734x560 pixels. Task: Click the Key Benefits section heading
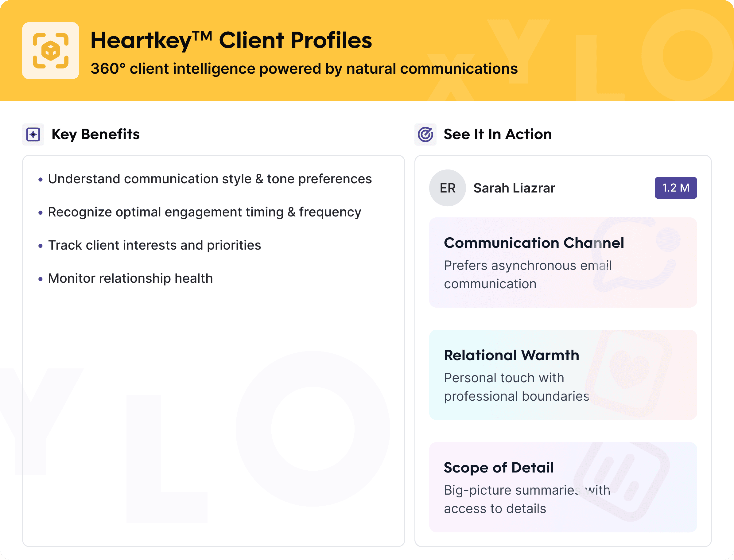tap(95, 134)
